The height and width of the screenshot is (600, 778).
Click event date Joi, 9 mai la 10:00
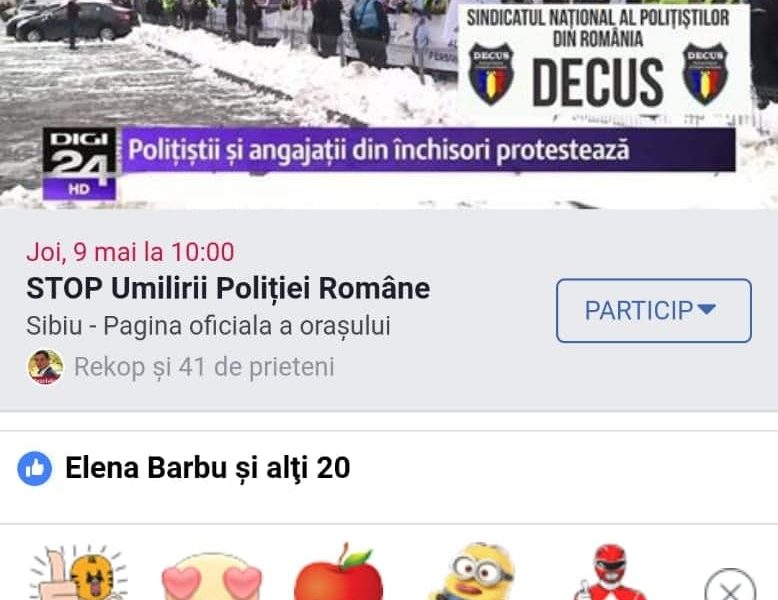point(130,252)
